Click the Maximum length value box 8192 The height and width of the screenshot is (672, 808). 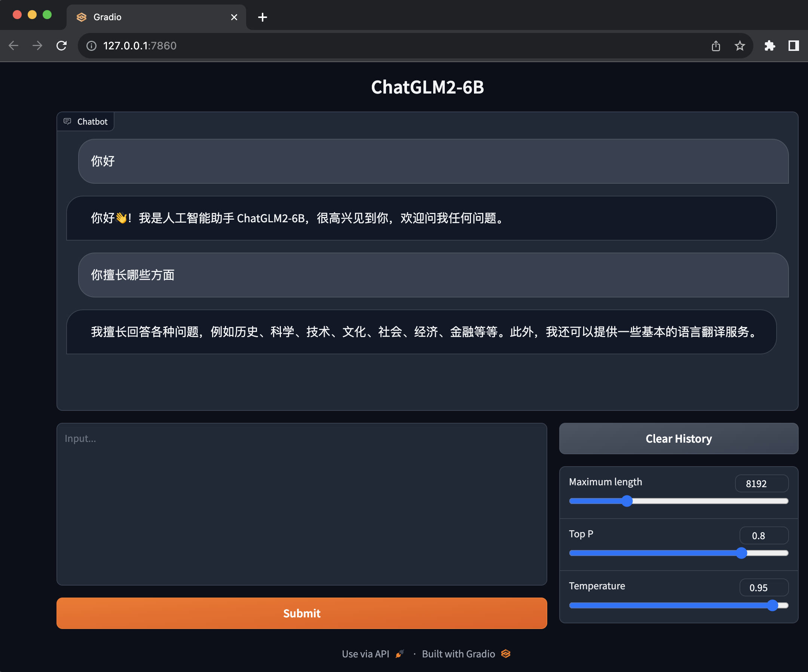[762, 483]
